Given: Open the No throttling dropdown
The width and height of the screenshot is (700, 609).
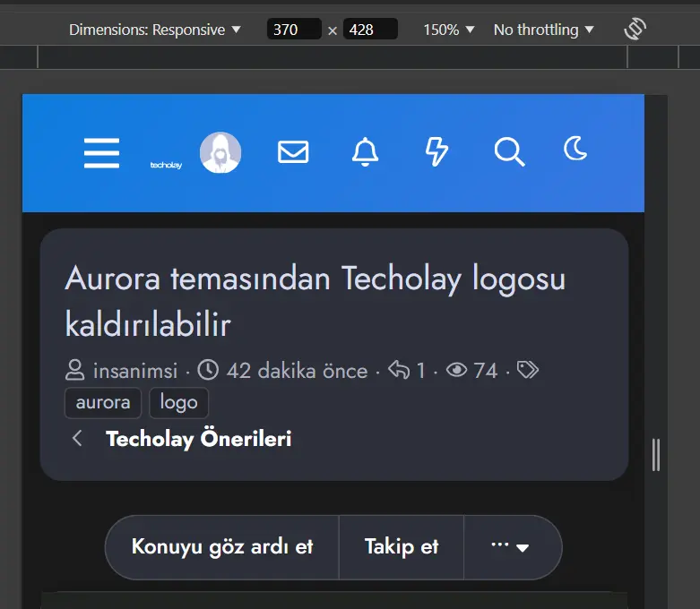Looking at the screenshot, I should click(543, 30).
